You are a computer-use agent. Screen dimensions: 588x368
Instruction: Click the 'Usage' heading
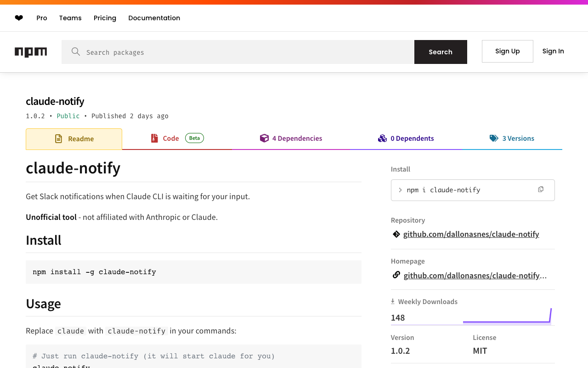[x=44, y=304]
